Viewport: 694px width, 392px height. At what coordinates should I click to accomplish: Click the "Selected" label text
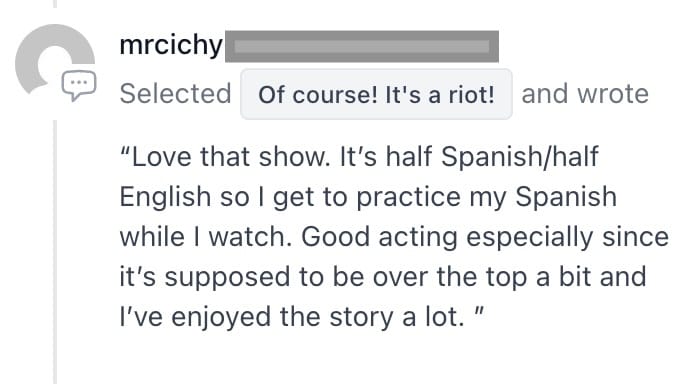tap(175, 94)
